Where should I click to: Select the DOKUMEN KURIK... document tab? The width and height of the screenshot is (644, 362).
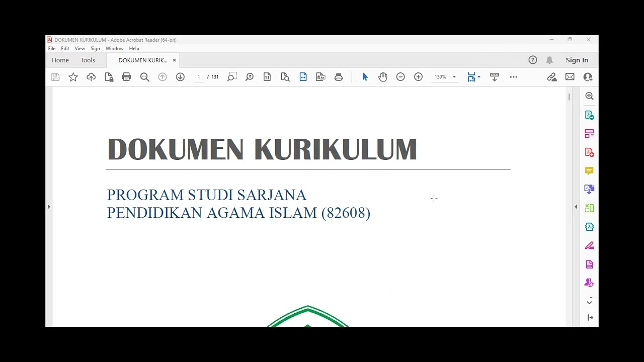point(143,60)
